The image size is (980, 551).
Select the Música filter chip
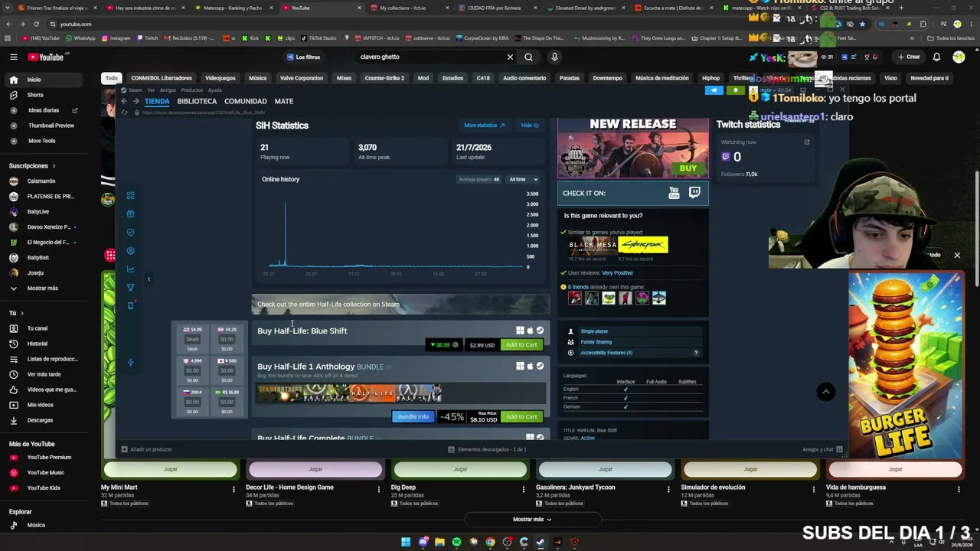pos(257,78)
